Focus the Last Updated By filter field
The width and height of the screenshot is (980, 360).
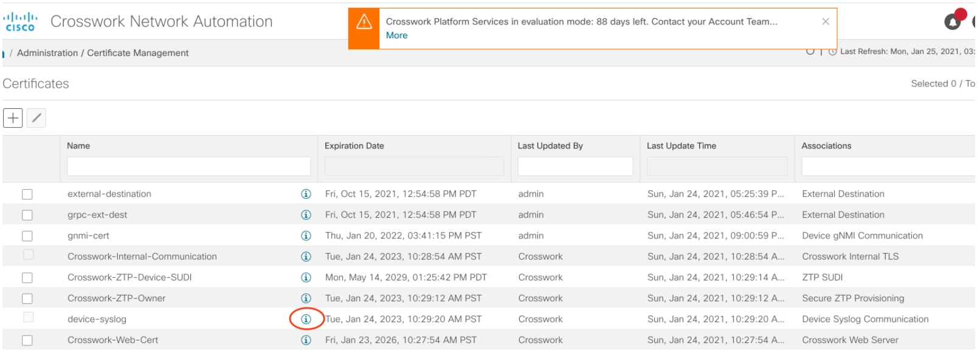(x=575, y=166)
